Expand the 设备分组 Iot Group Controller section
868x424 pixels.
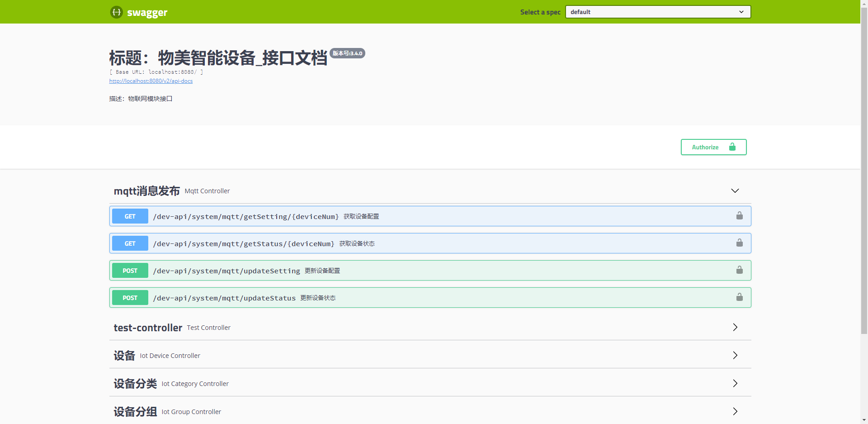[x=735, y=411]
